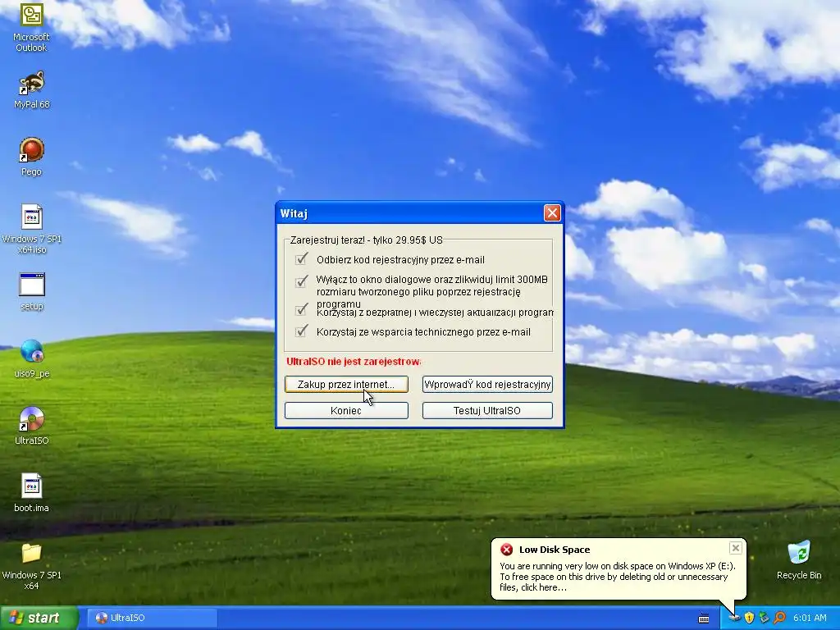Click the low disk space drive tray icon
The height and width of the screenshot is (630, 840).
(734, 619)
